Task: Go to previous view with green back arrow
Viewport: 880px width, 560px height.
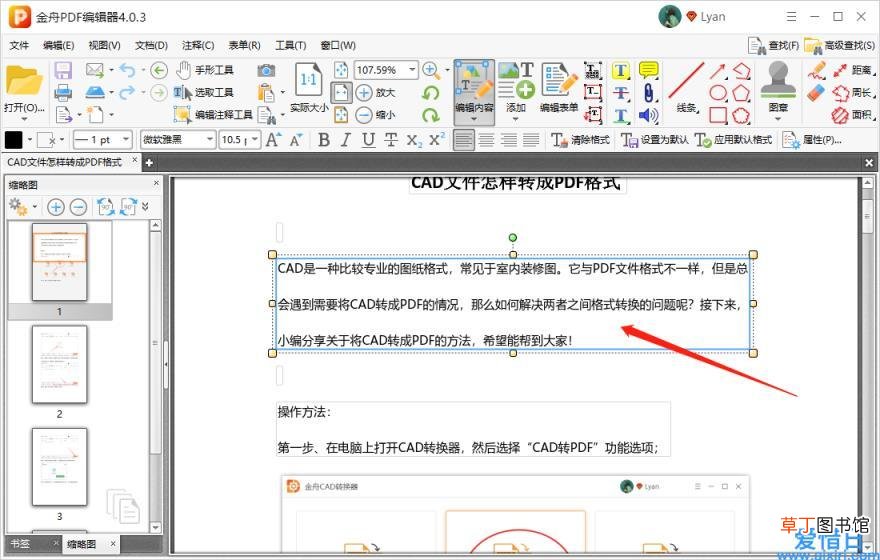Action: pos(159,70)
